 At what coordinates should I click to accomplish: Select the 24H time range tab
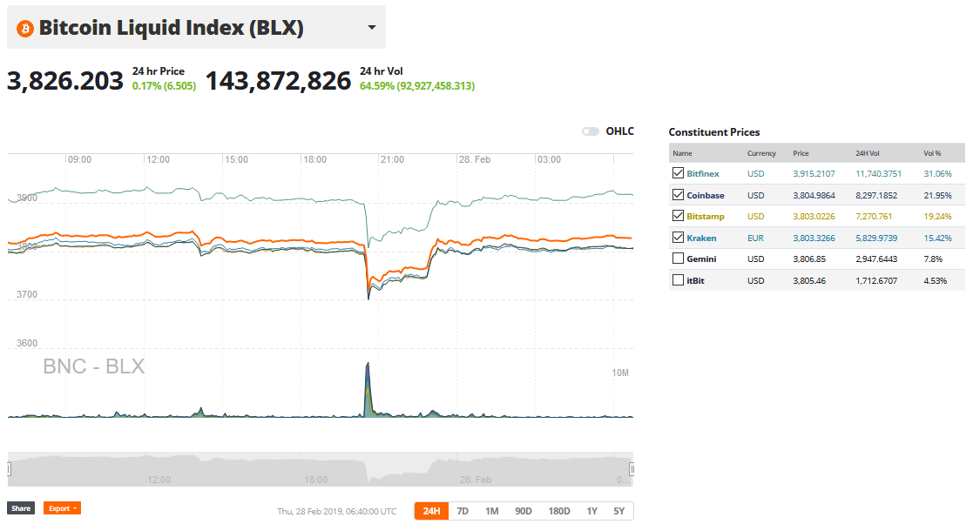(x=431, y=511)
